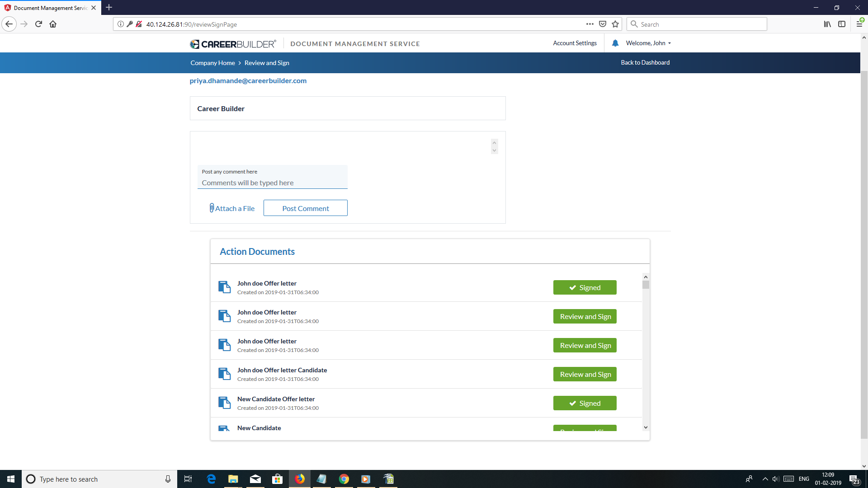Click John doe Offer letter Candidate title
Image resolution: width=868 pixels, height=488 pixels.
pos(282,370)
